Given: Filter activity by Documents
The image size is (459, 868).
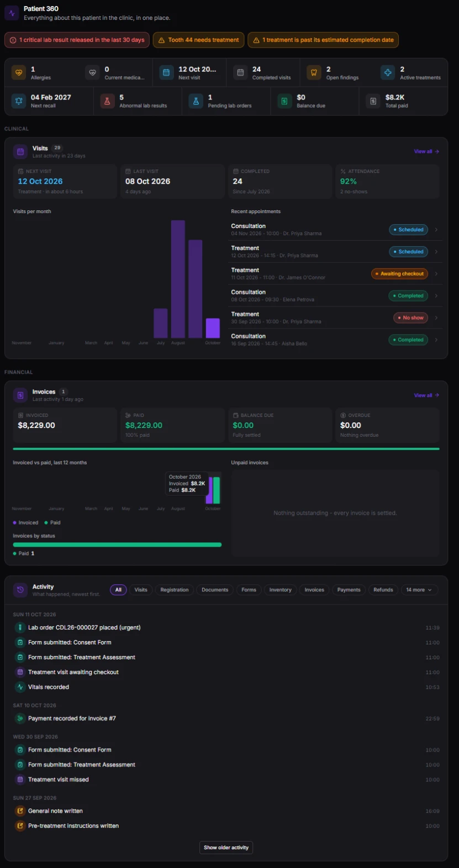Looking at the screenshot, I should (x=215, y=590).
